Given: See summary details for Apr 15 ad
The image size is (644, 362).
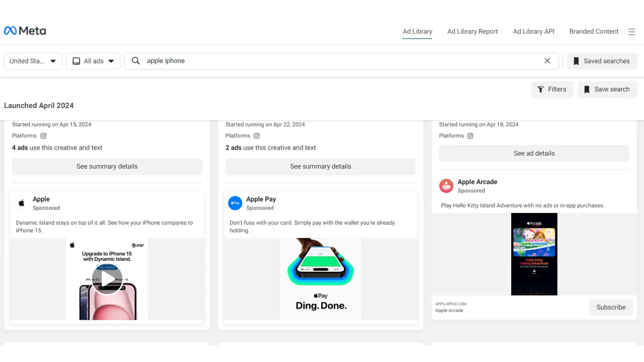Looking at the screenshot, I should click(x=107, y=167).
